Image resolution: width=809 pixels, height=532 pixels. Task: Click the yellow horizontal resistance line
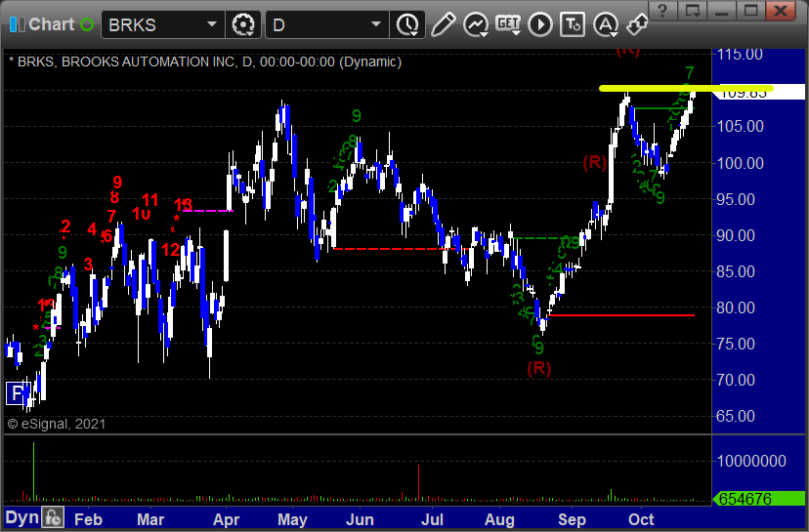click(686, 89)
